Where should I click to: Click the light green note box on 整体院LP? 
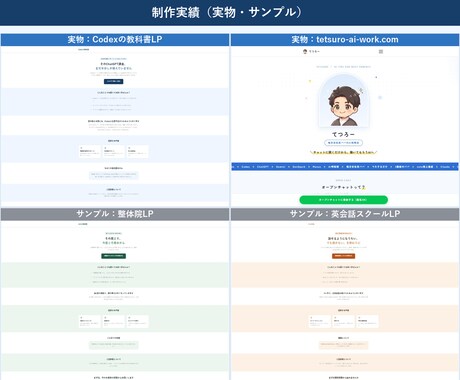pyautogui.click(x=114, y=345)
